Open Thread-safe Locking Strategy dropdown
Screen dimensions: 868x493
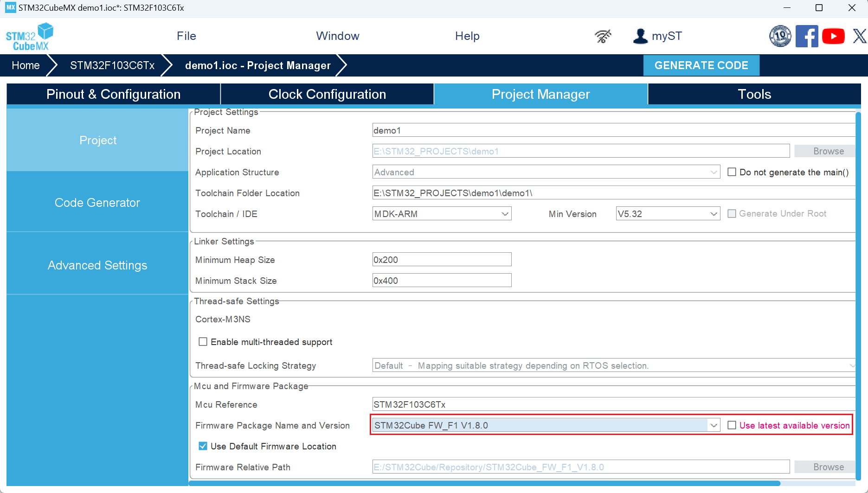click(x=613, y=365)
